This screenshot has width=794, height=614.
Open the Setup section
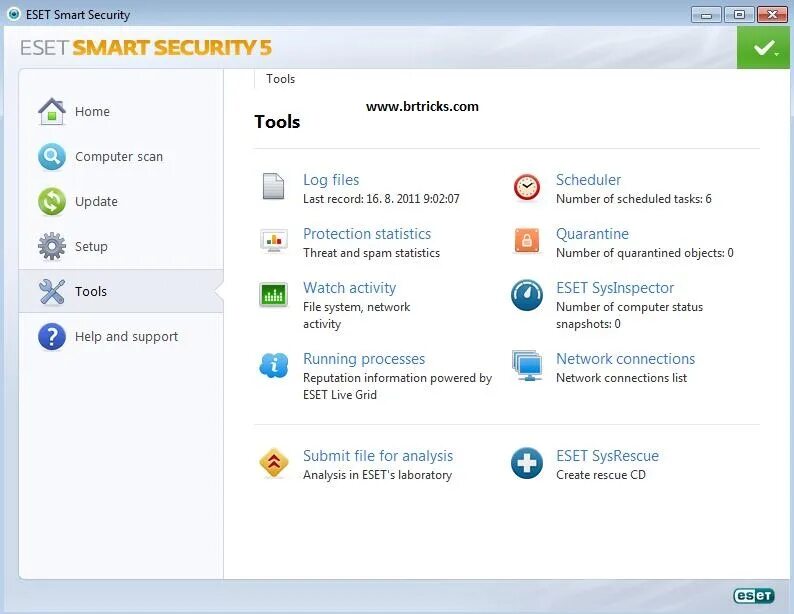pyautogui.click(x=91, y=247)
